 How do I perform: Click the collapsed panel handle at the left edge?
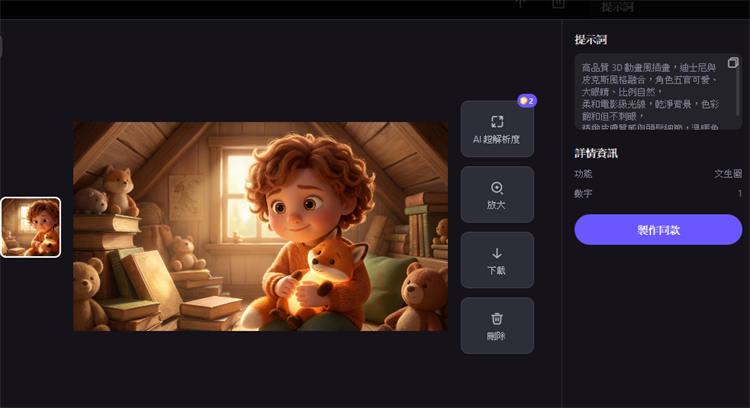click(1, 46)
